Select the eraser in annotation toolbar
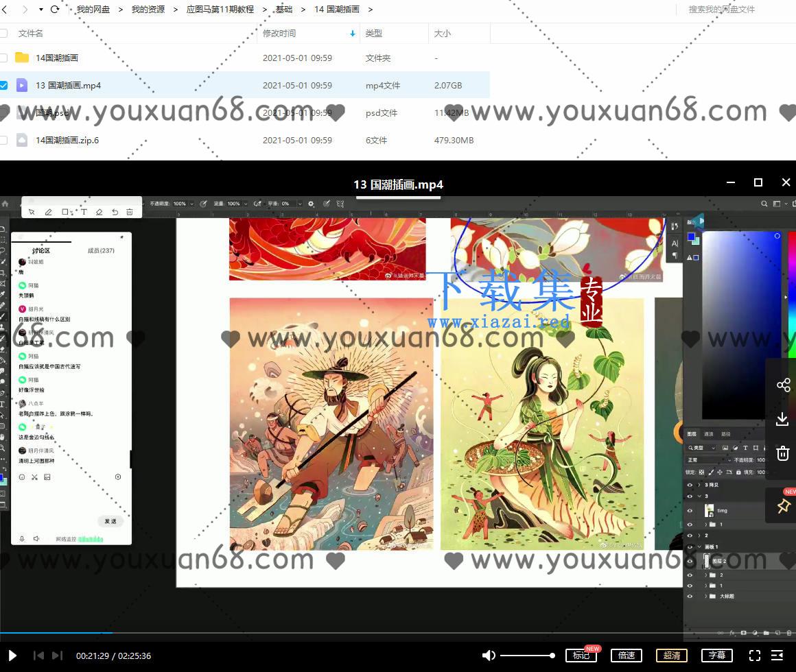The image size is (796, 672). click(99, 212)
